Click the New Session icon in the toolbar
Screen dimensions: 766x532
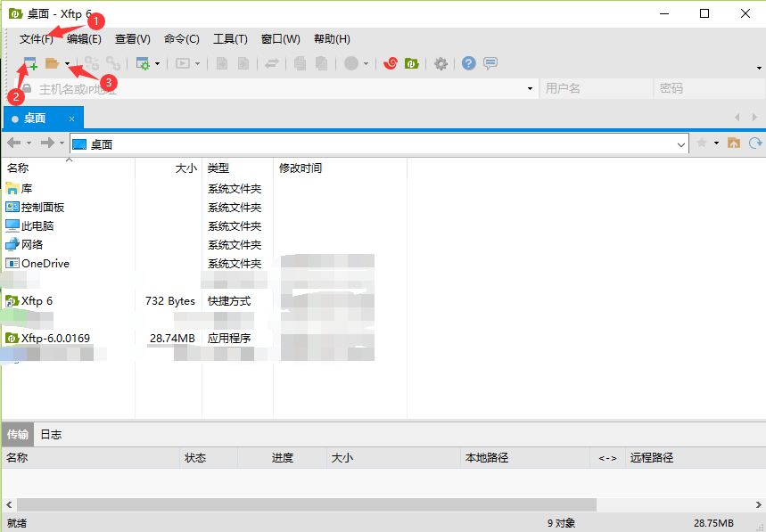(x=30, y=63)
